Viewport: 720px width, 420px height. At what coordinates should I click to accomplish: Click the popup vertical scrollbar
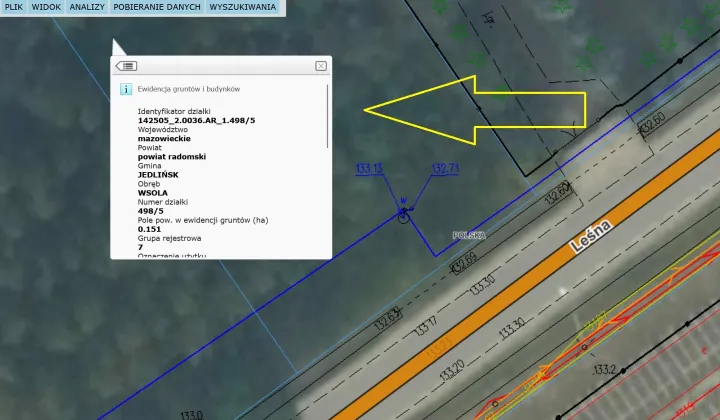click(328, 116)
